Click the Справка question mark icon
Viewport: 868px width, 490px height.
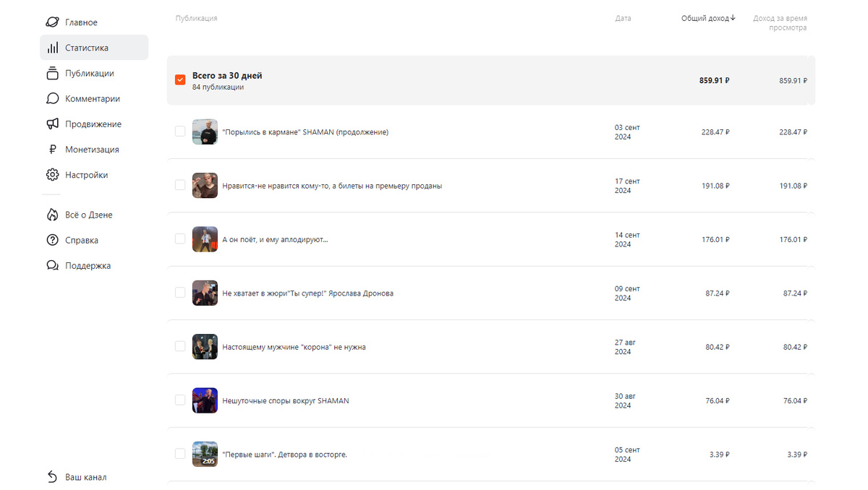52,240
